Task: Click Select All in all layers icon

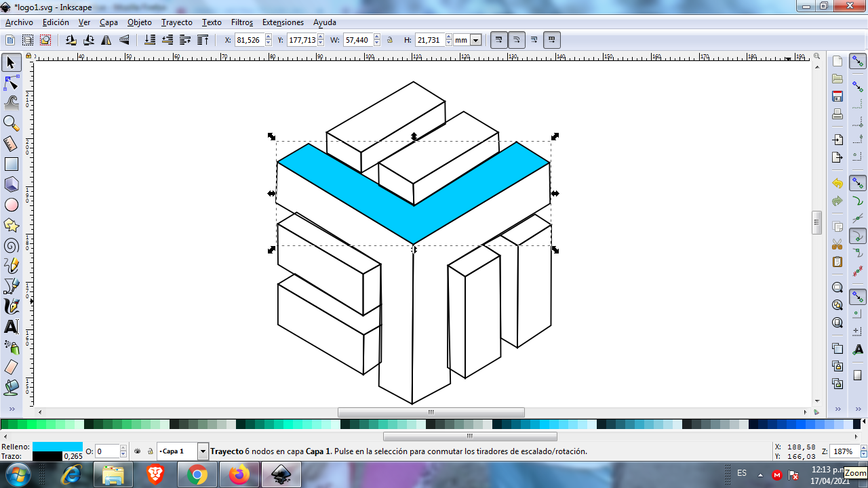Action: pyautogui.click(x=28, y=40)
